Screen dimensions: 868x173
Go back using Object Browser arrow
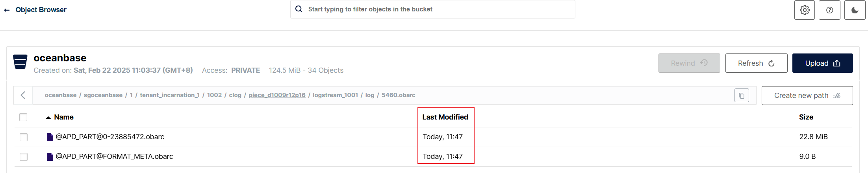point(7,10)
